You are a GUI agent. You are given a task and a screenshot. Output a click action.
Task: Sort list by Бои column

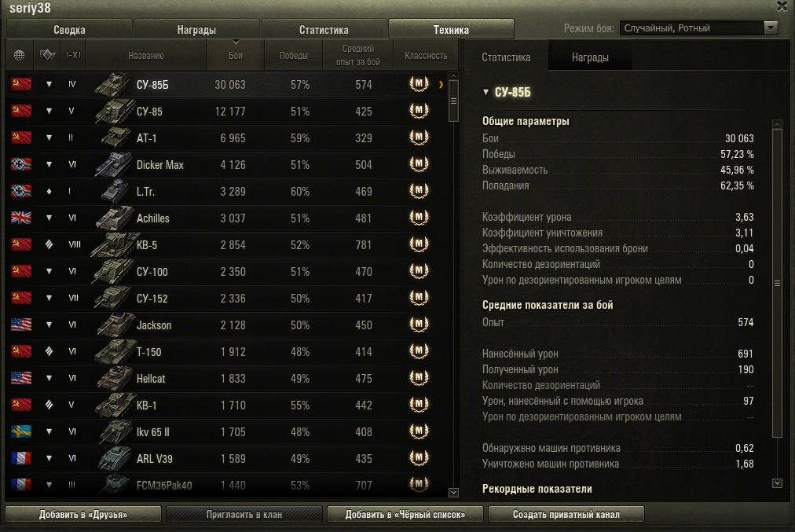click(x=235, y=55)
